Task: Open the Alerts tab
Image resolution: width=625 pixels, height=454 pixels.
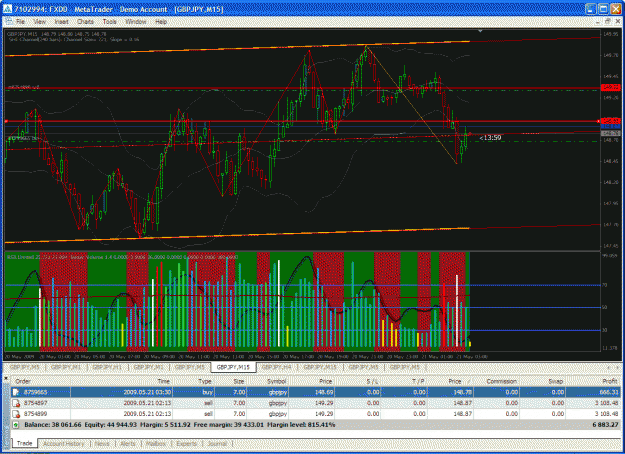Action: pyautogui.click(x=128, y=444)
